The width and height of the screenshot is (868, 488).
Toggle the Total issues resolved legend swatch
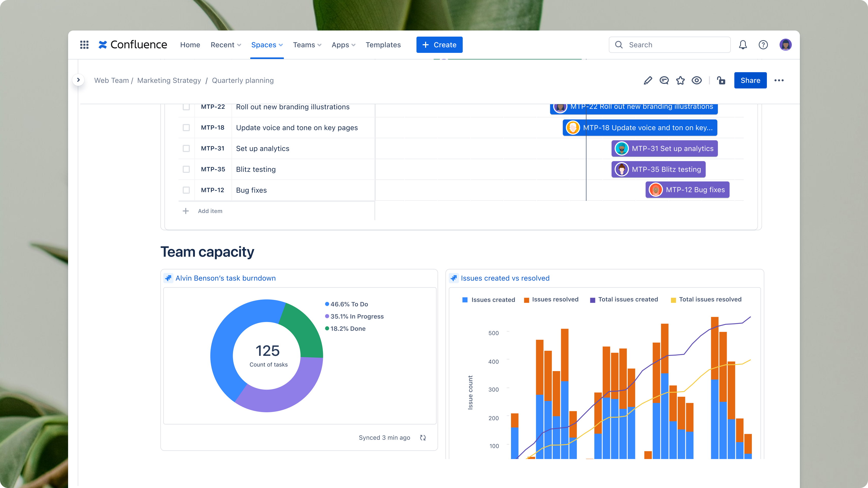[x=673, y=300]
